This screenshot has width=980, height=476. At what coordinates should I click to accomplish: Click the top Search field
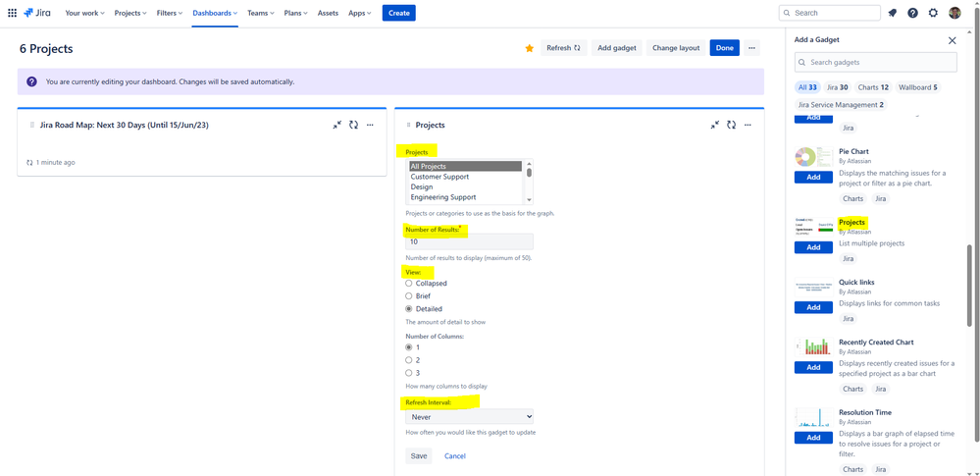[x=829, y=13]
